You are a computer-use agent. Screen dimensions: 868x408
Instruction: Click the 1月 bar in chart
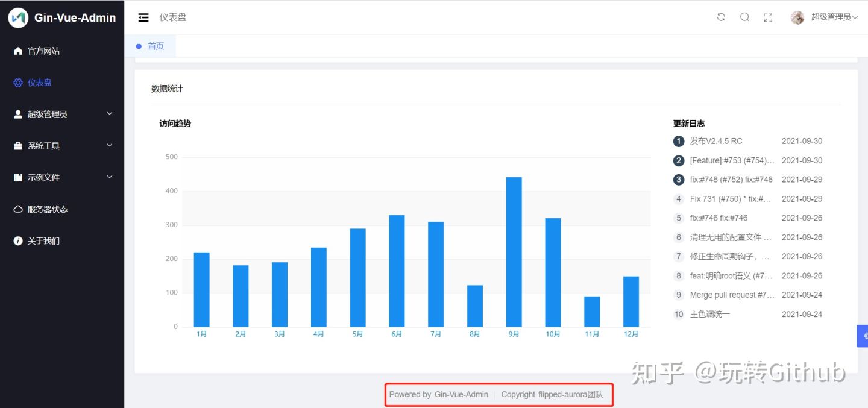(x=201, y=290)
